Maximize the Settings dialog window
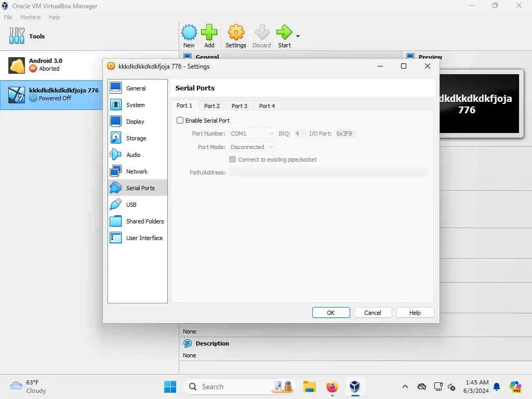 click(403, 66)
